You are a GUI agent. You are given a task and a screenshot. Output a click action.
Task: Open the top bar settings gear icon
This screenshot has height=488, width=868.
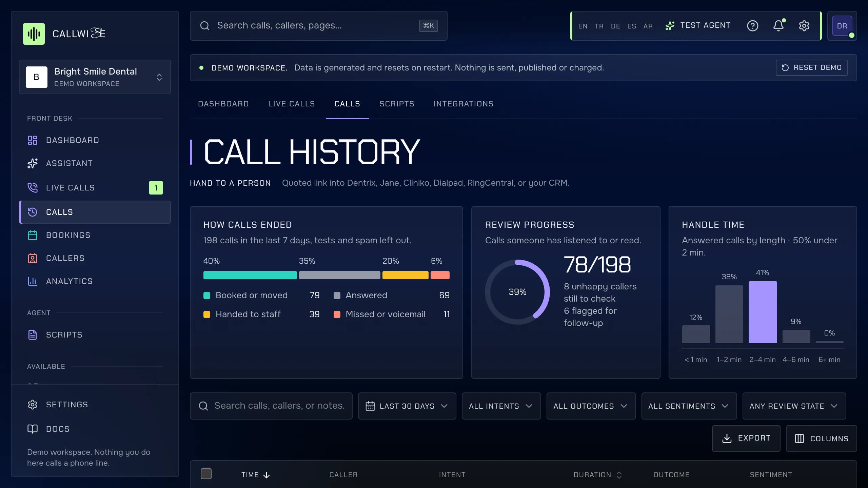(x=804, y=26)
